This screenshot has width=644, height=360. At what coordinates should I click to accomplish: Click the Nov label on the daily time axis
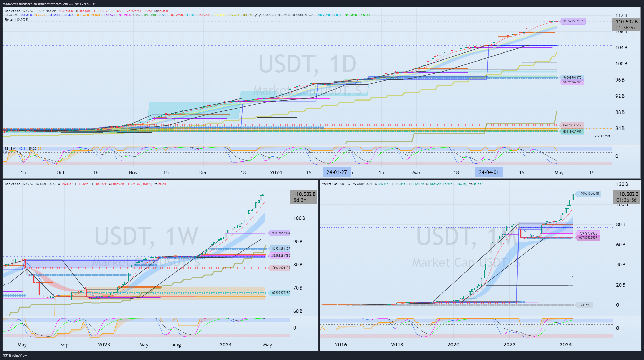pos(133,172)
